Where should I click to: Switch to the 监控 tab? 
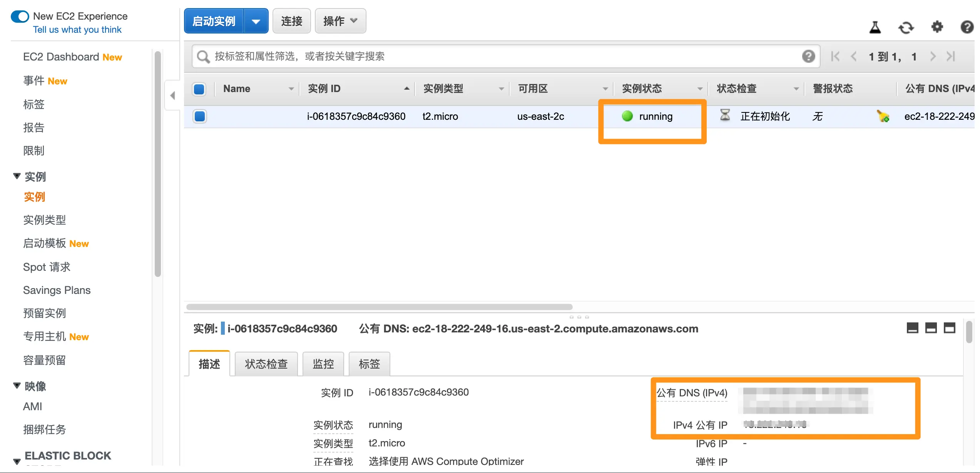point(323,364)
